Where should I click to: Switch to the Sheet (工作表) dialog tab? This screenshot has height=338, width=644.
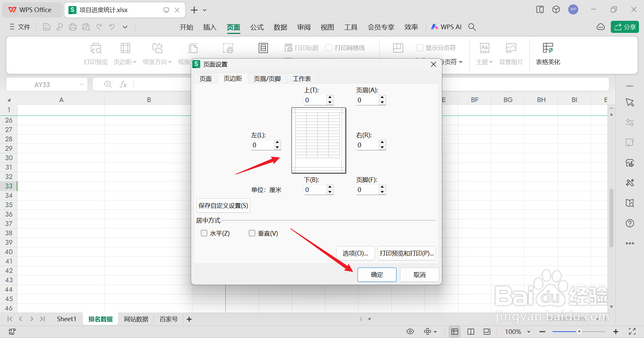pyautogui.click(x=302, y=79)
